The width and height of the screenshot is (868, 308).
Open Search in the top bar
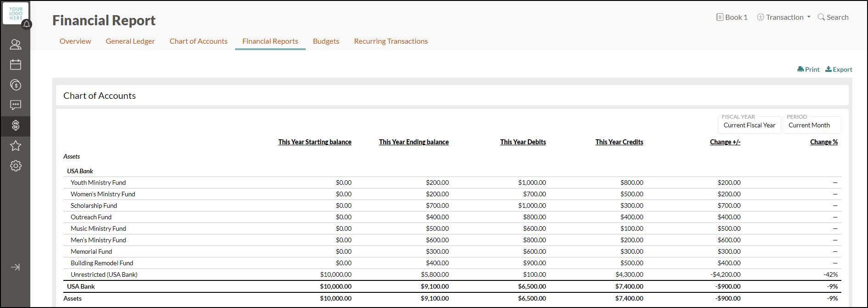click(x=833, y=17)
